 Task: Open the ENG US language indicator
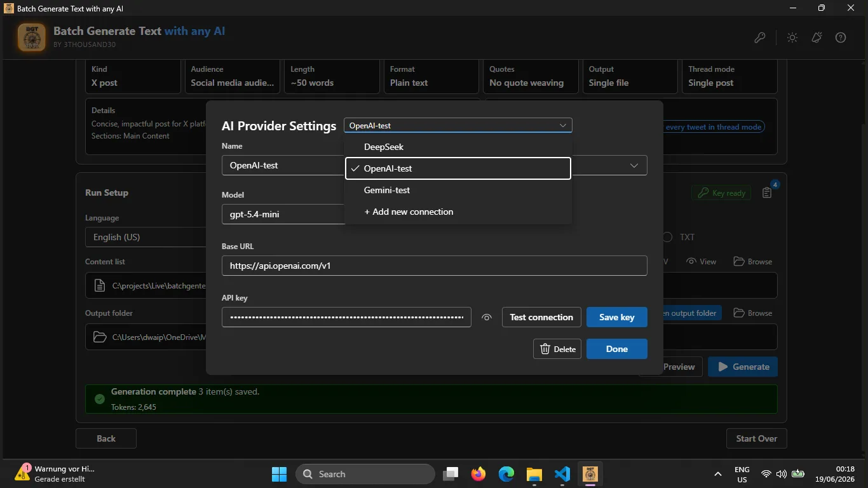coord(742,474)
